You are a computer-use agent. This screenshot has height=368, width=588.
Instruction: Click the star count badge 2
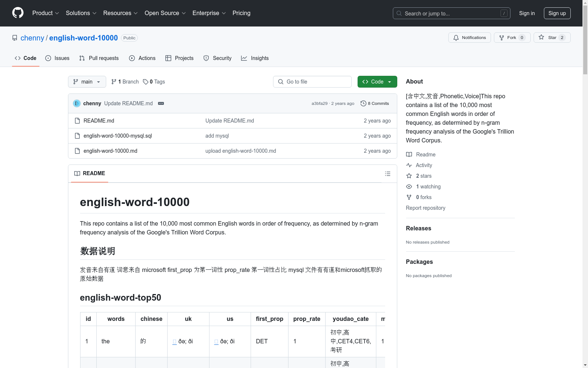pyautogui.click(x=562, y=38)
